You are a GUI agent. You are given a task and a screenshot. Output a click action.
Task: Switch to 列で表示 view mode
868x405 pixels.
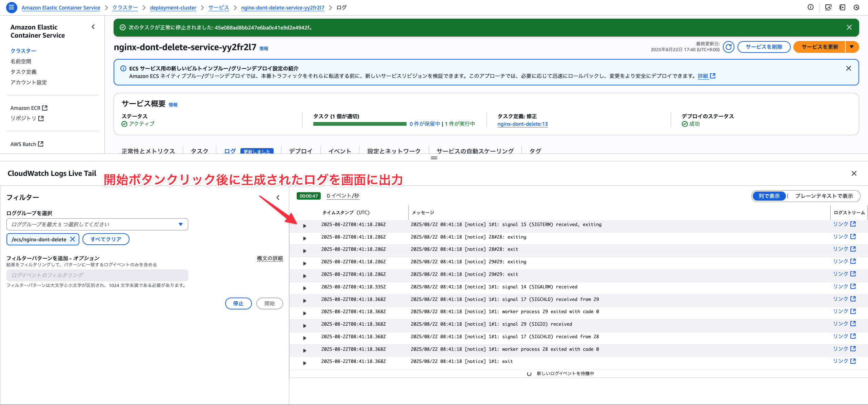pyautogui.click(x=769, y=196)
